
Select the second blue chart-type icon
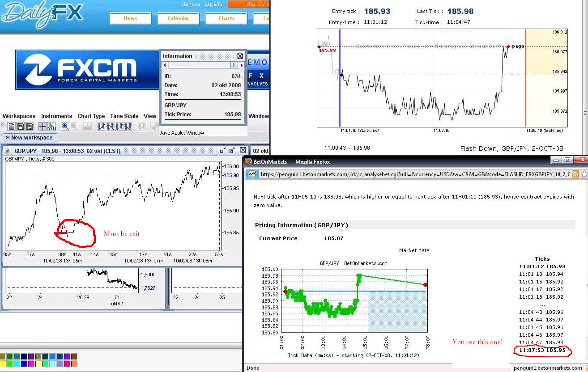point(110,127)
